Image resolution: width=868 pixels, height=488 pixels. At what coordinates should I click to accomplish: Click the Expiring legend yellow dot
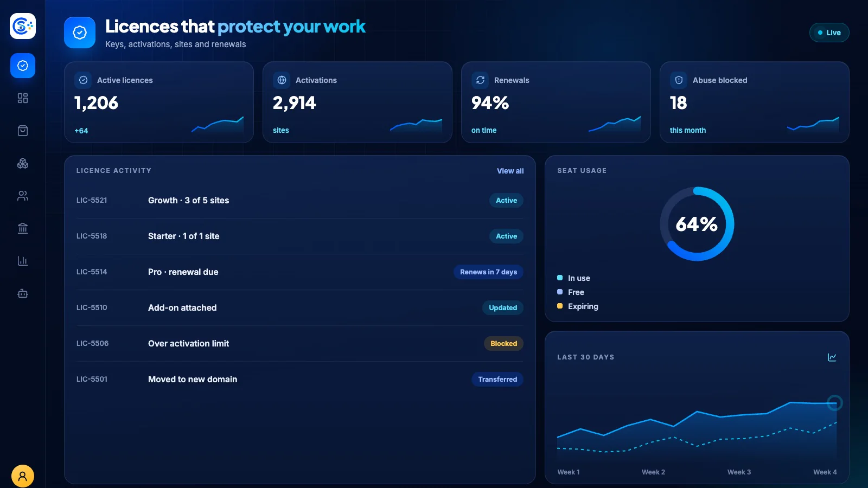[x=560, y=306]
